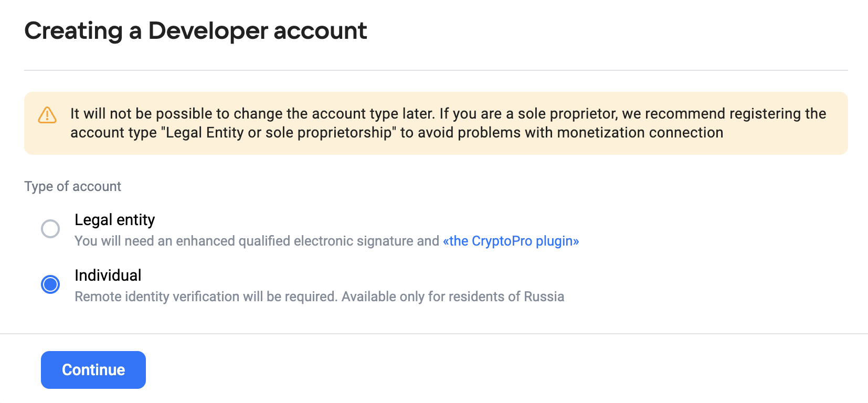Click the "Creating a Developer account" heading

pyautogui.click(x=195, y=31)
